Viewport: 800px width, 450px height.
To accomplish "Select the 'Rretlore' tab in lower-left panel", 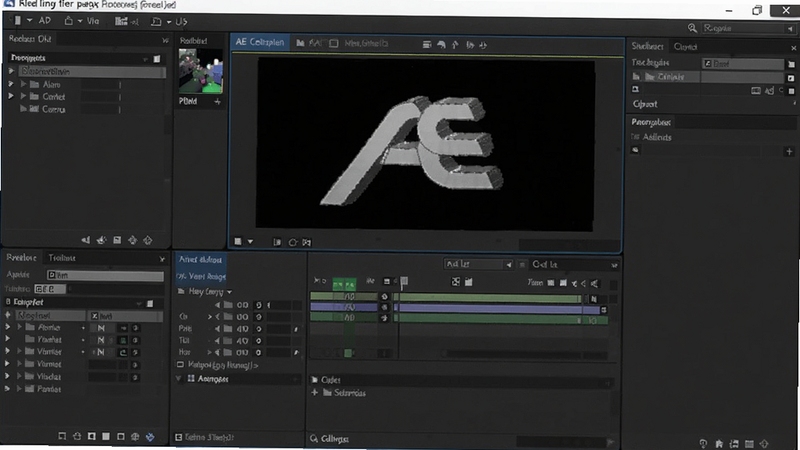I will pos(21,258).
